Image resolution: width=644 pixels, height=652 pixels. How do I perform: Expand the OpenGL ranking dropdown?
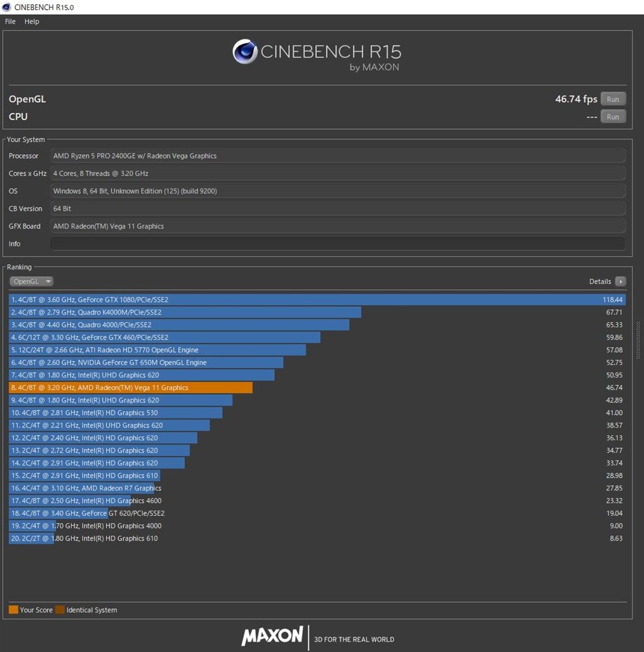[31, 281]
